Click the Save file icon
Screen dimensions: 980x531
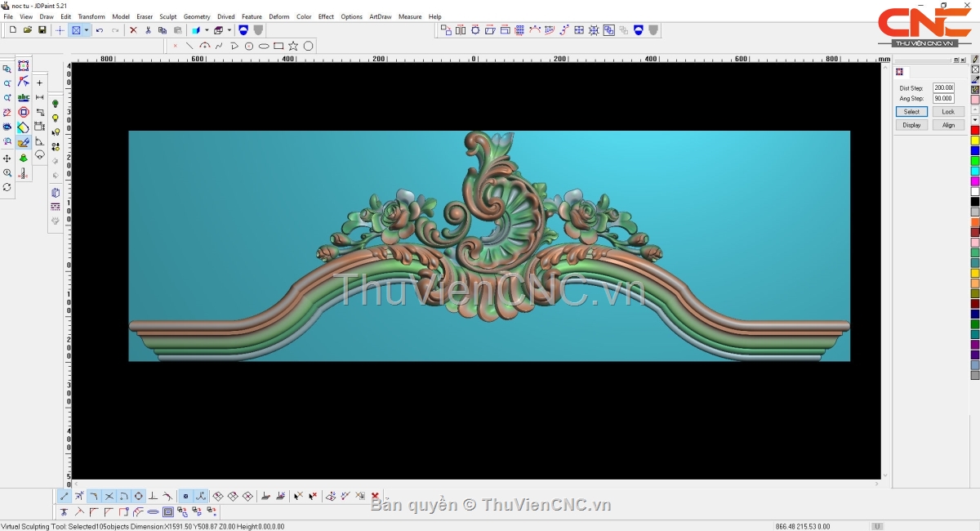[42, 30]
